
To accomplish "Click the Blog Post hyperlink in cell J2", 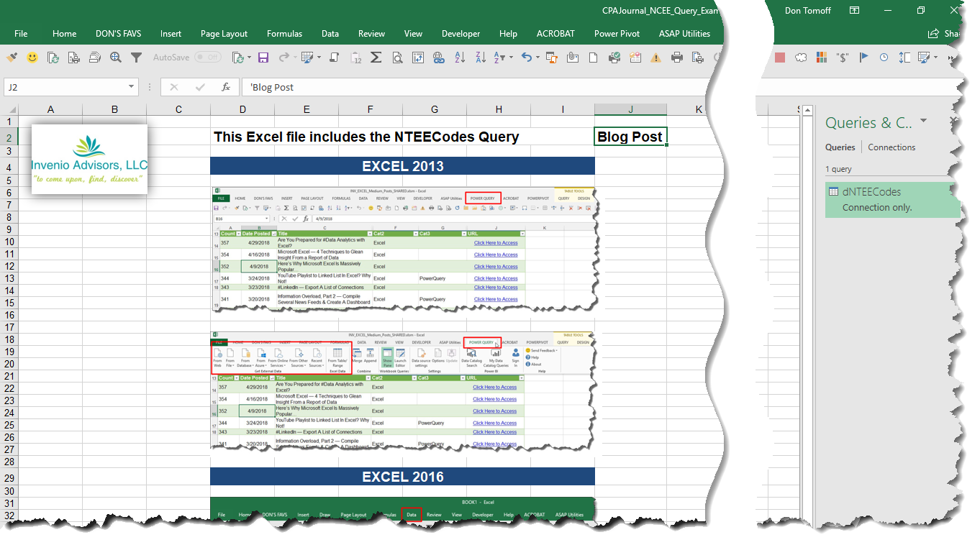I will point(630,136).
